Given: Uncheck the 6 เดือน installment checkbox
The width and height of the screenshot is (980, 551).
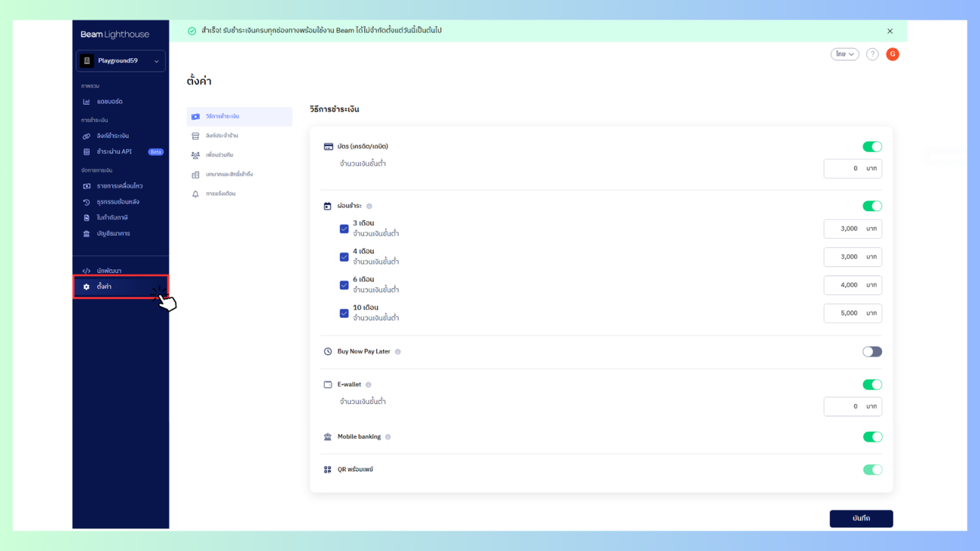Looking at the screenshot, I should tap(344, 285).
